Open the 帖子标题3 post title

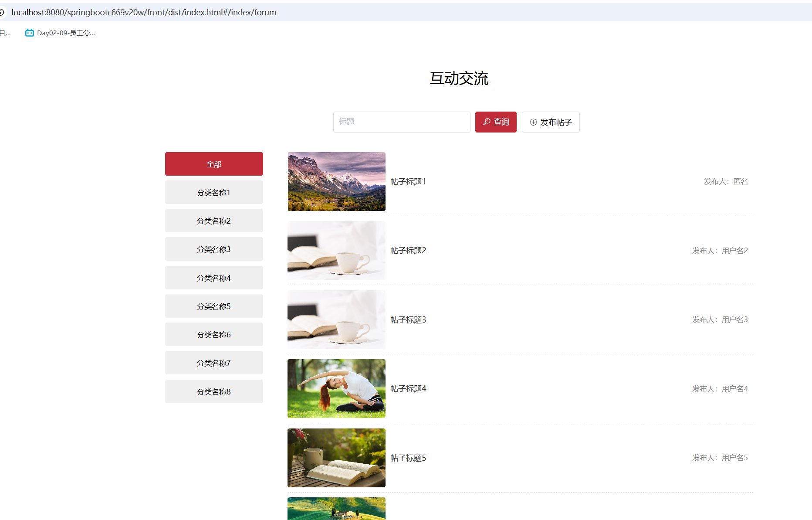[408, 319]
